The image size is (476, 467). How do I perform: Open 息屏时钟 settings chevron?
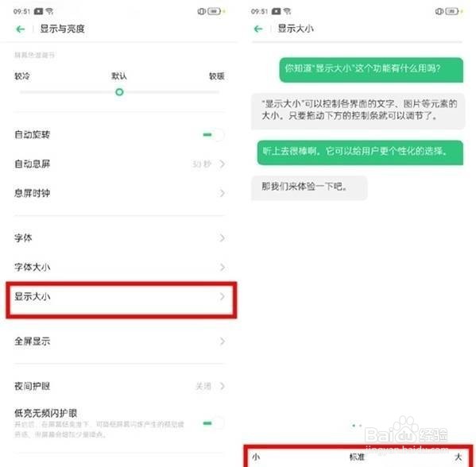223,193
